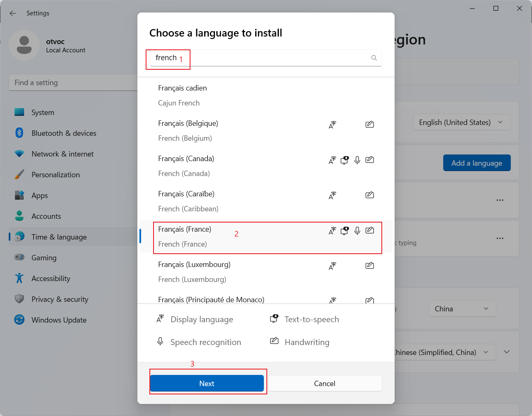532x416 pixels.
Task: Click the Windows Update refresh icon
Action: [x=19, y=320]
